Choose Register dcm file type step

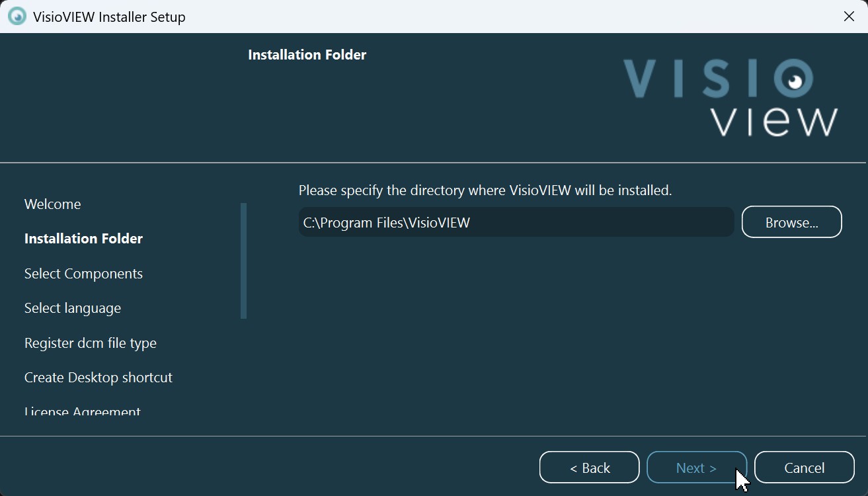click(91, 343)
